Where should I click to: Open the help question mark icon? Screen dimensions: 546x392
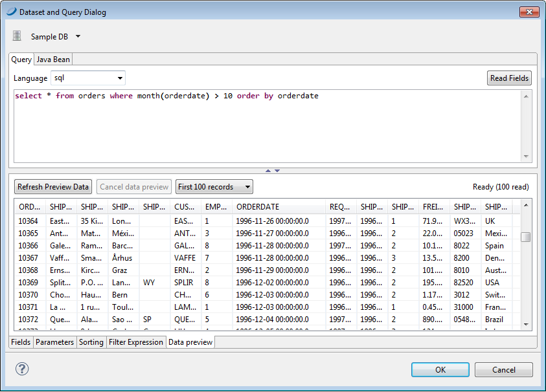22,369
